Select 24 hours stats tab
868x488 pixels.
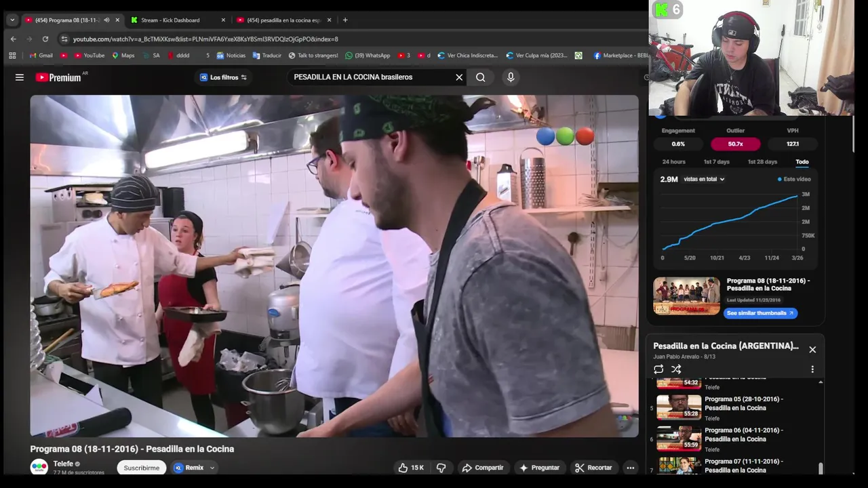click(674, 162)
